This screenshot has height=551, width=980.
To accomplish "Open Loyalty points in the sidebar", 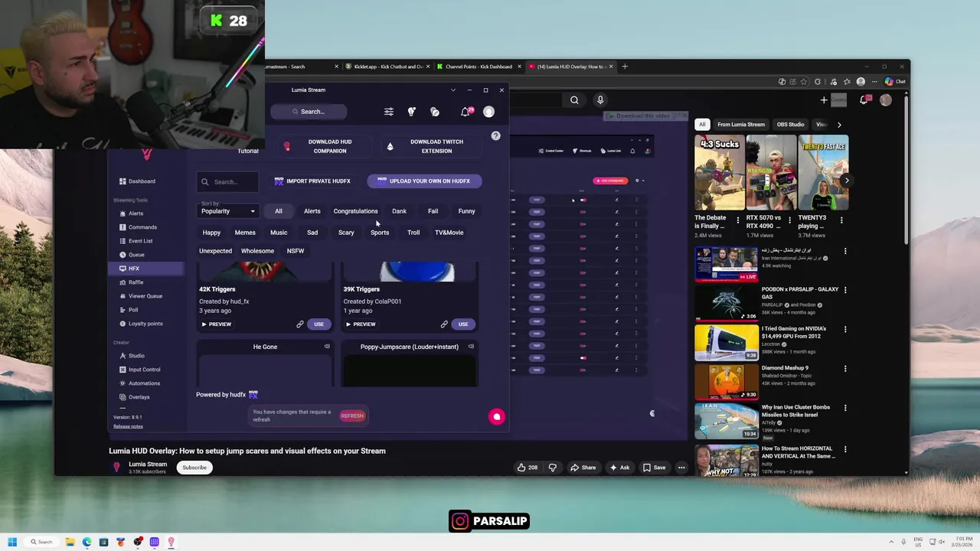I will coord(141,324).
